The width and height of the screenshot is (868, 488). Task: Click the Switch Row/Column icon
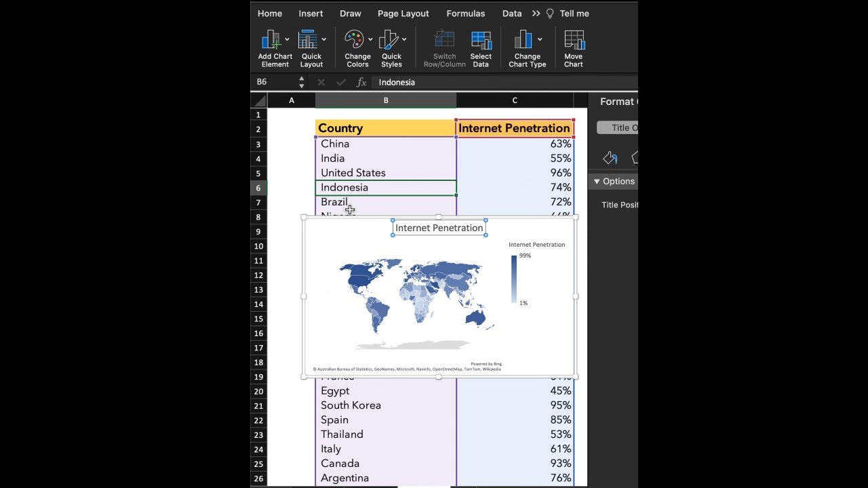pyautogui.click(x=444, y=40)
